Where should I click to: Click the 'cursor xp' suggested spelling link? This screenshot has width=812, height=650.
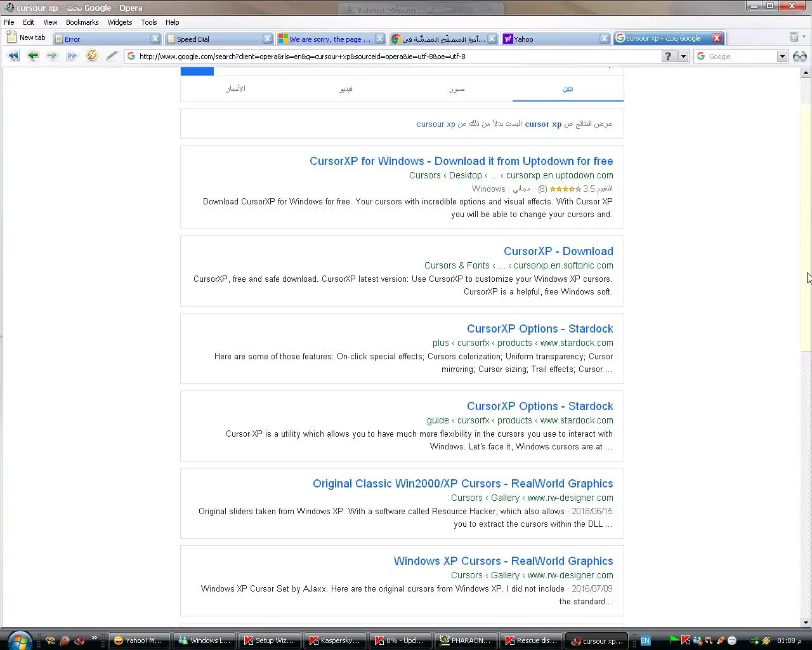pos(543,124)
